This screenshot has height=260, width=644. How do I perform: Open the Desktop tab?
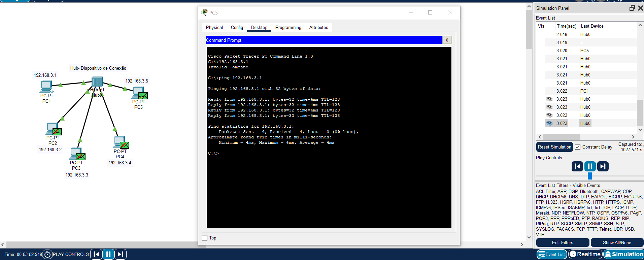[259, 27]
